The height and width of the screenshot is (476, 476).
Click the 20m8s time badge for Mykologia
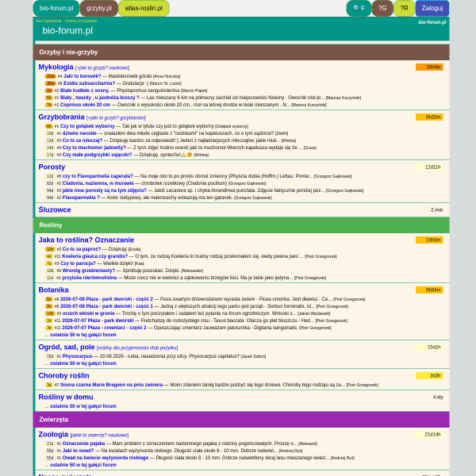429,67
